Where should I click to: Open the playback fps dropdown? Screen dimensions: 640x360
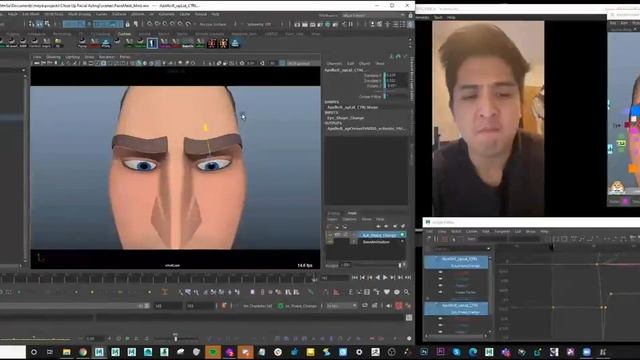(341, 306)
